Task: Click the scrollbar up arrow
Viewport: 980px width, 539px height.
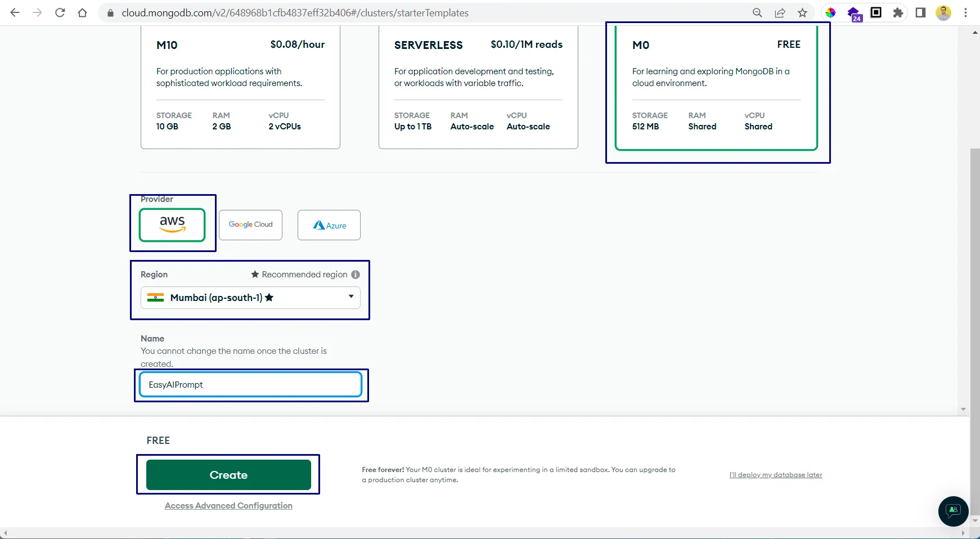Action: pyautogui.click(x=975, y=33)
